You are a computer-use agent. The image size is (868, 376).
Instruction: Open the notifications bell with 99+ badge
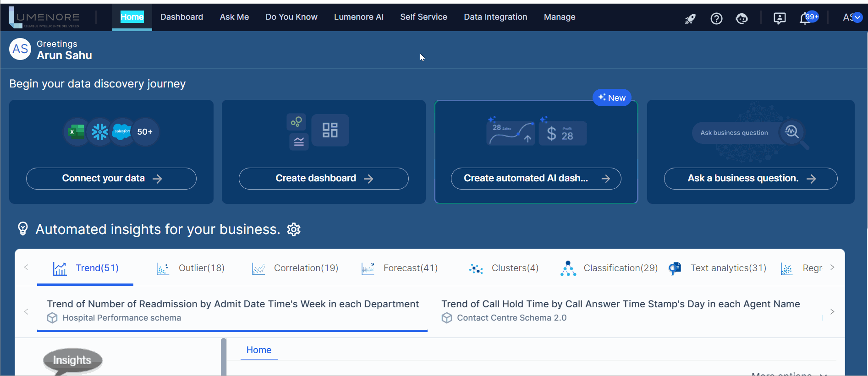click(x=805, y=18)
